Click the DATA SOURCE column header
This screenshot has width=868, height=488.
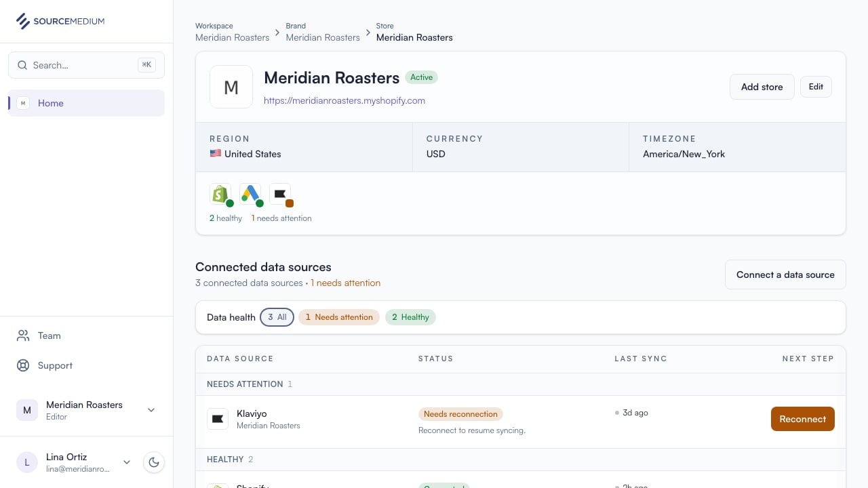[240, 359]
